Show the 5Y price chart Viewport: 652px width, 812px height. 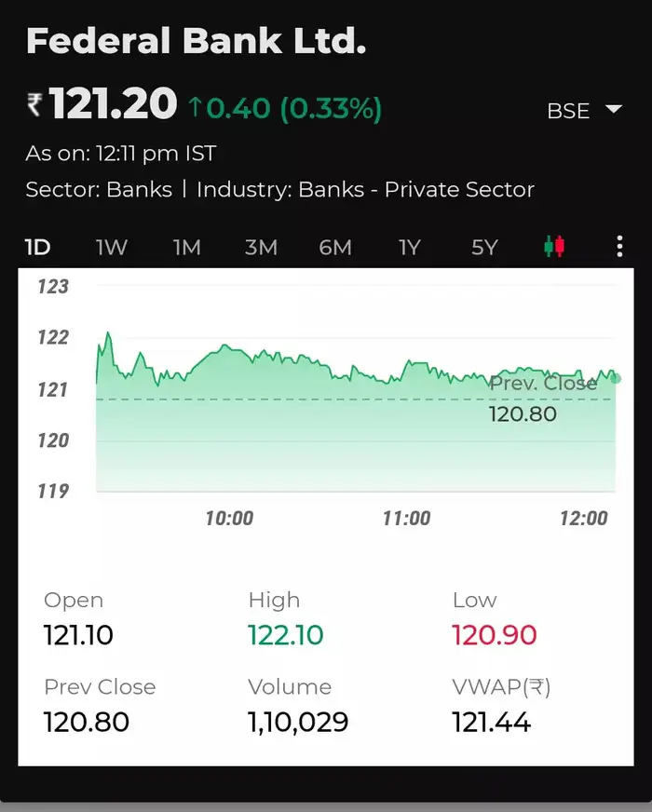point(484,248)
